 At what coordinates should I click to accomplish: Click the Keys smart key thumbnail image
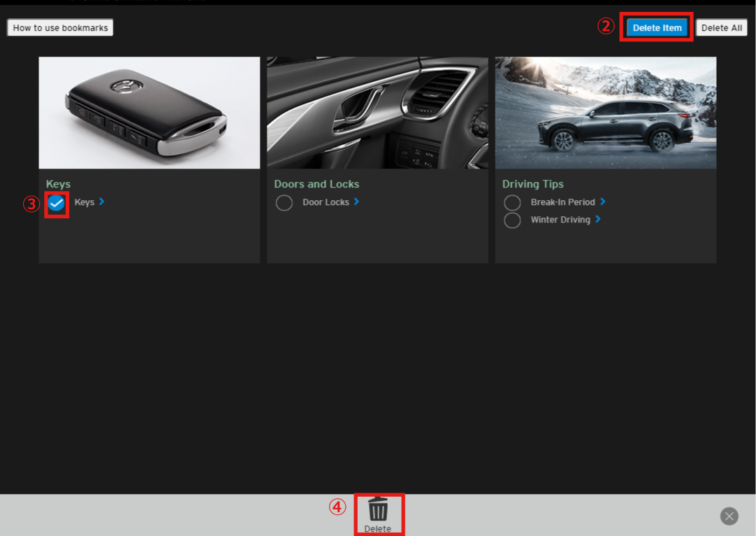click(x=149, y=112)
